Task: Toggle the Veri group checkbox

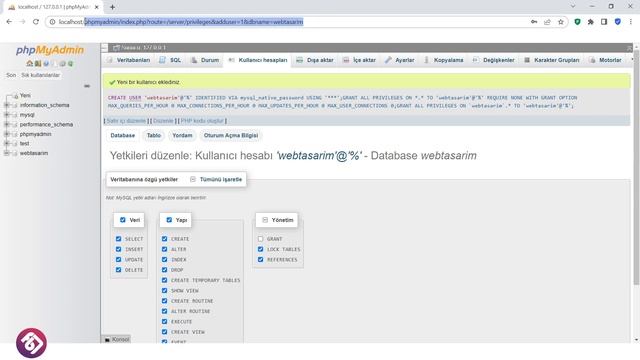Action: 122,220
